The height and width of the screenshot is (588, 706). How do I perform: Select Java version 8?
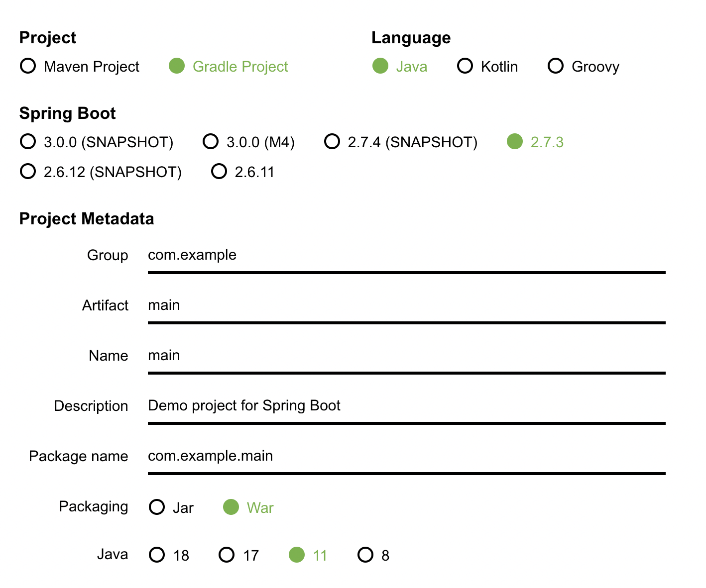[365, 555]
